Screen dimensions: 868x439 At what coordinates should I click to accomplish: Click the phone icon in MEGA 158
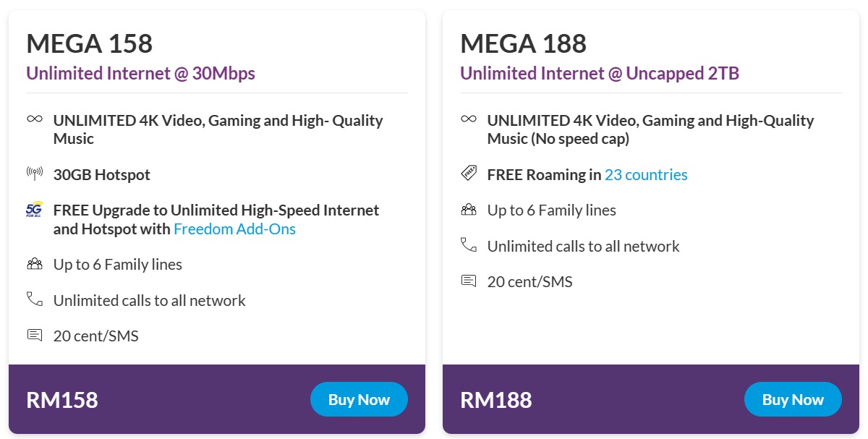click(35, 299)
